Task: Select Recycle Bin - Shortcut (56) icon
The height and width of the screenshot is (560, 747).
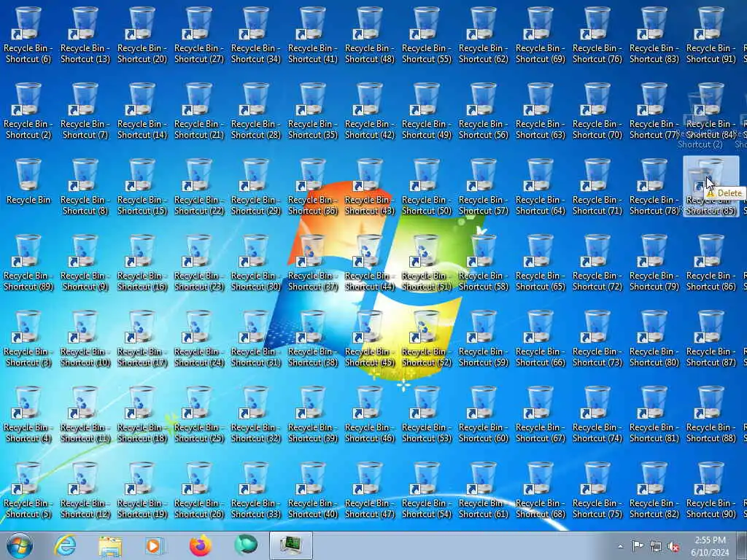Action: pos(483,112)
